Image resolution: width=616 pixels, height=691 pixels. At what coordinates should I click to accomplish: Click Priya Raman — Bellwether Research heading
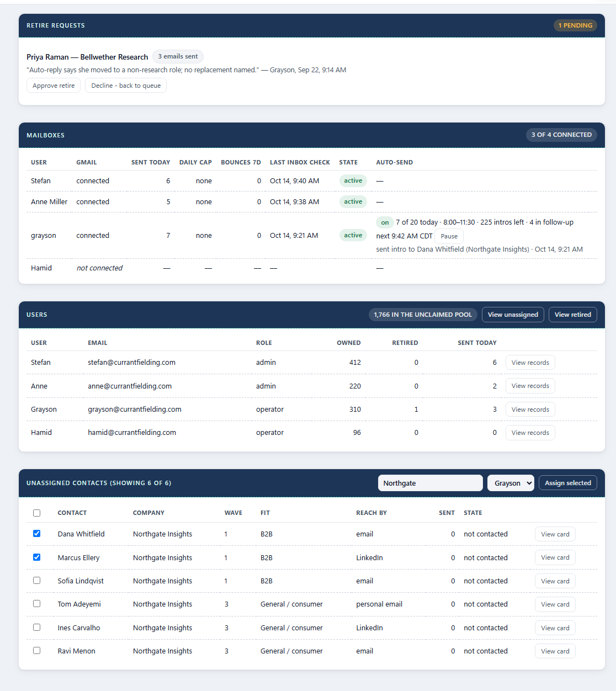pyautogui.click(x=87, y=57)
